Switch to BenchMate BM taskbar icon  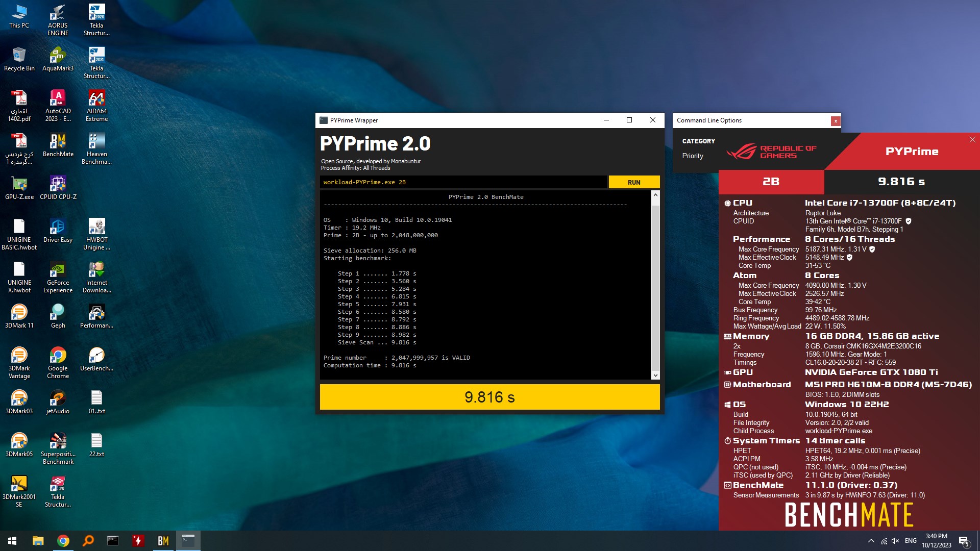pos(163,541)
